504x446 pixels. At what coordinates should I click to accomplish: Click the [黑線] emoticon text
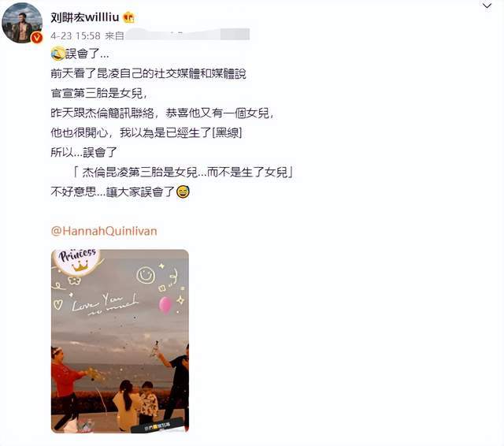[227, 132]
